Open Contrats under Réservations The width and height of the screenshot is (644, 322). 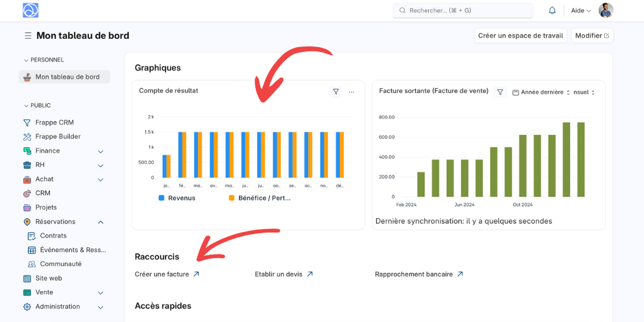[x=53, y=236]
